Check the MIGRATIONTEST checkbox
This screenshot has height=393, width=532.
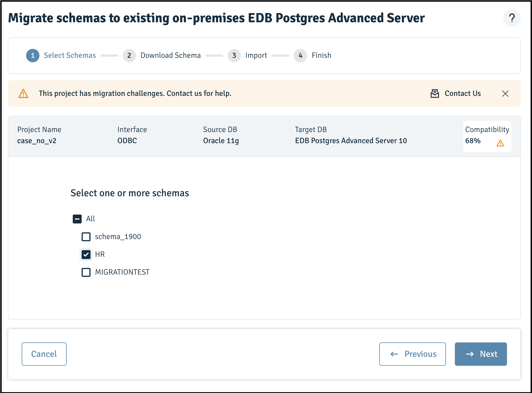(x=86, y=272)
